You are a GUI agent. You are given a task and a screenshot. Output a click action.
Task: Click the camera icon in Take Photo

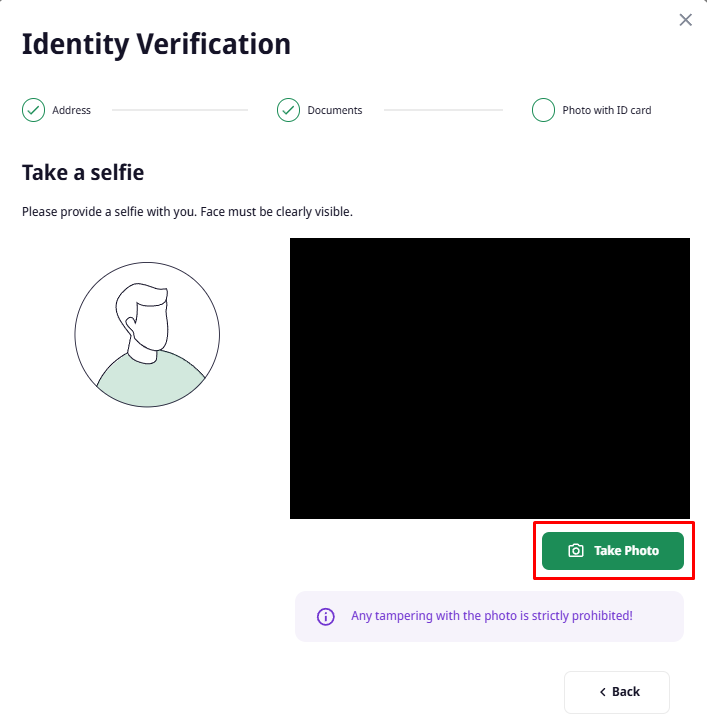coord(576,551)
